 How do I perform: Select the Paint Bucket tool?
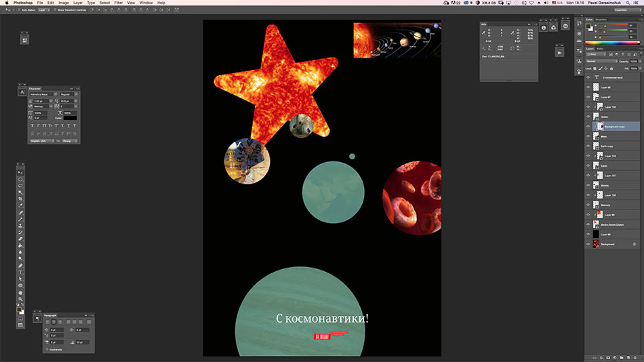pos(20,245)
